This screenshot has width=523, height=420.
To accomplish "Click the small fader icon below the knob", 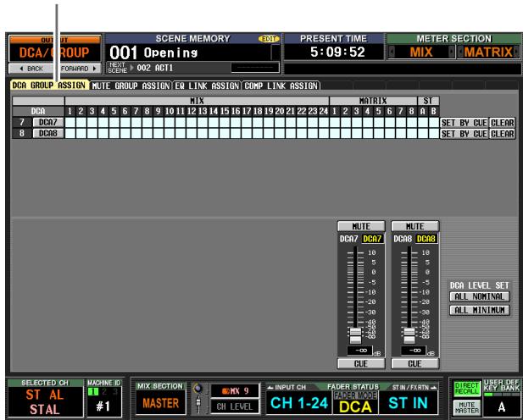I will click(x=198, y=405).
